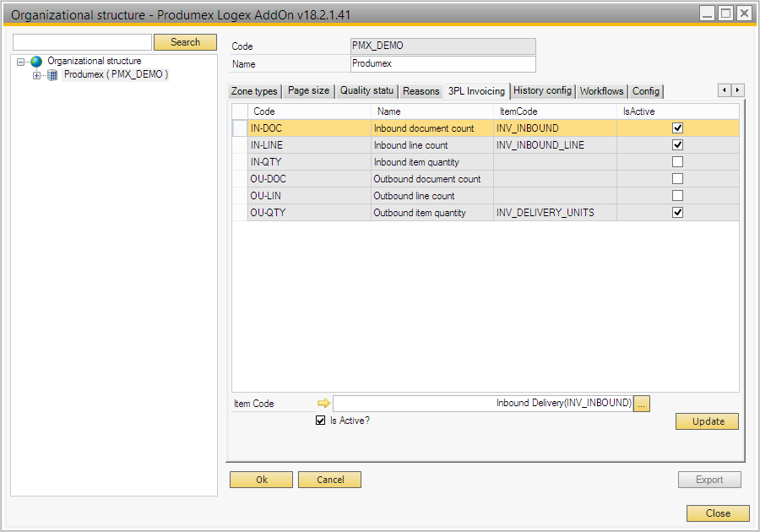Screen dimensions: 760x532
Task: Select the OU-QTY row in the grid
Action: coord(268,213)
